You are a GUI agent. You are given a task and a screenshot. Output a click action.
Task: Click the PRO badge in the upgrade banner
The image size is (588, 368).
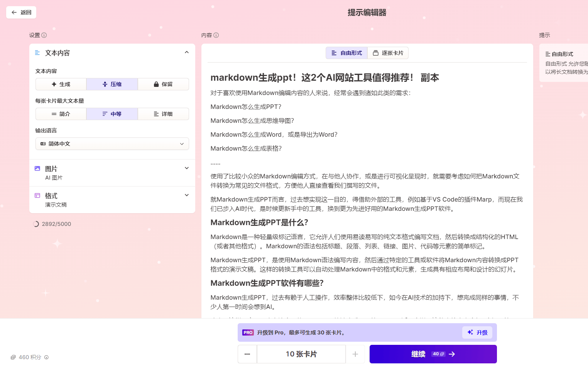[x=247, y=332]
